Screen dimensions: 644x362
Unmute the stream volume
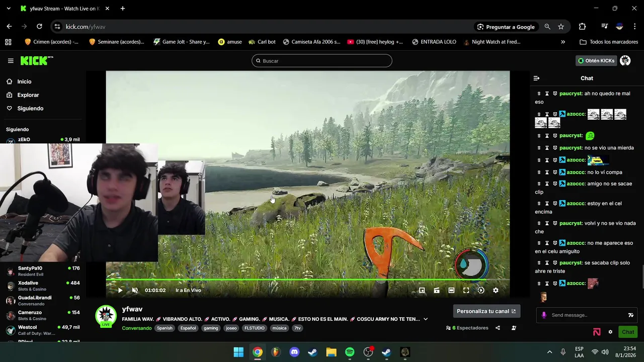(135, 290)
